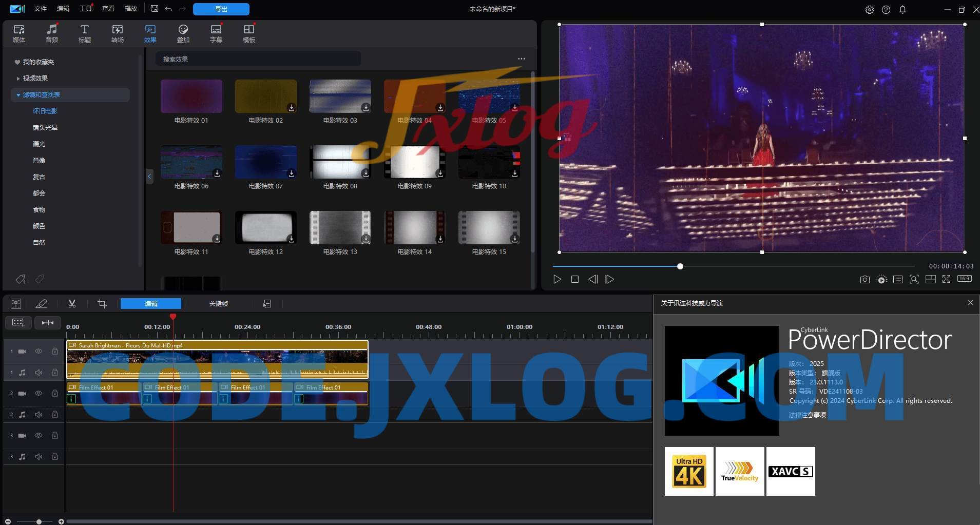
Task: Open notifications bell icon
Action: [902, 10]
